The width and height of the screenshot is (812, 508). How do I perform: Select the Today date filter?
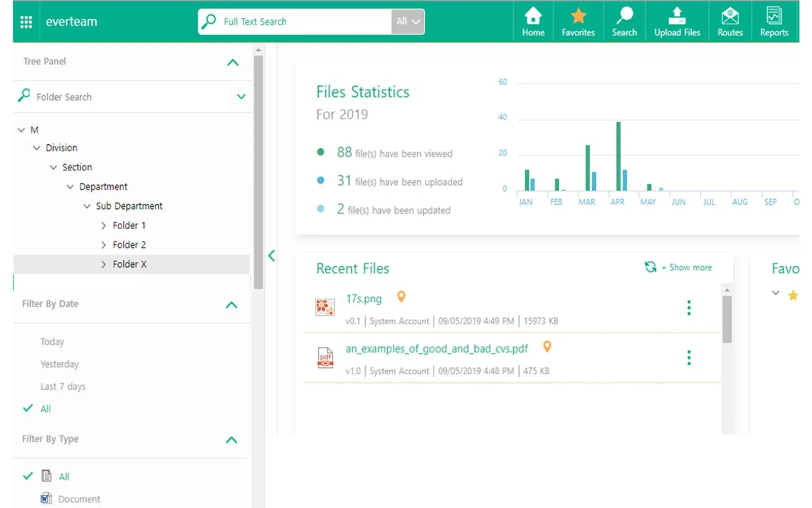pyautogui.click(x=52, y=342)
